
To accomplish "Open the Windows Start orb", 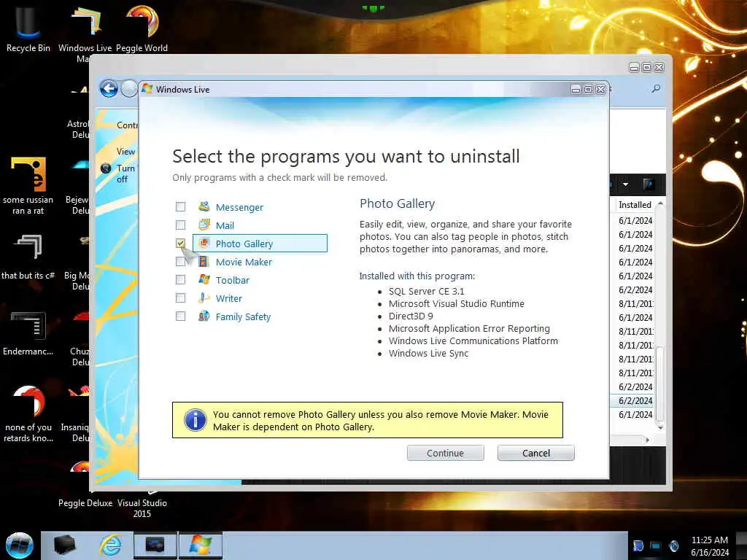I will (x=20, y=545).
